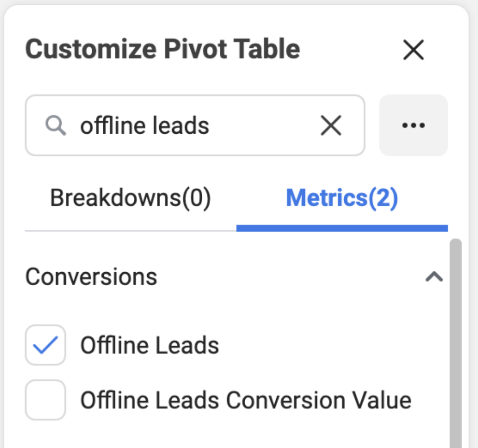Enable Offline Leads Conversion Value checkbox
The width and height of the screenshot is (478, 448).
pos(45,400)
